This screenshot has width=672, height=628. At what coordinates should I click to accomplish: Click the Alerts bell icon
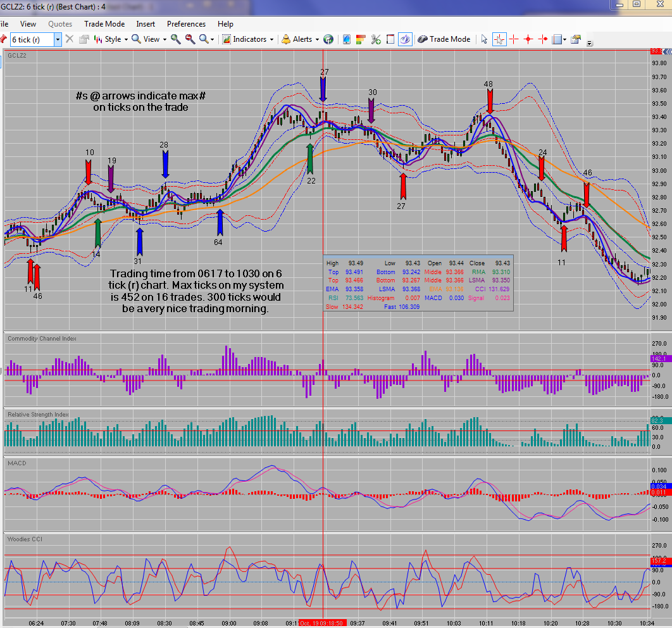click(286, 39)
